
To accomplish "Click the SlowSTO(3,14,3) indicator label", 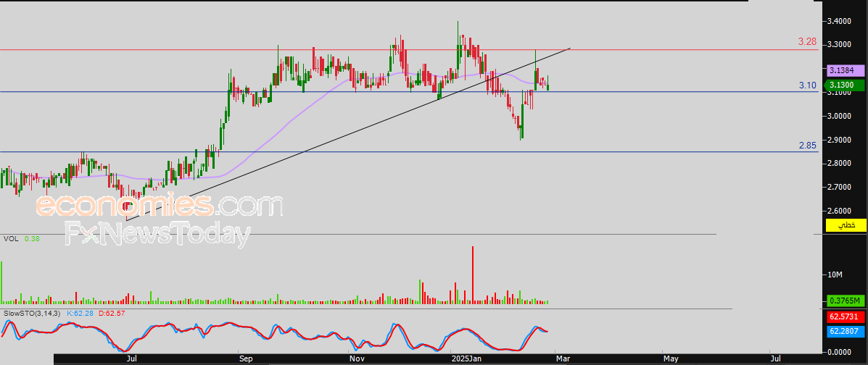I will [31, 314].
